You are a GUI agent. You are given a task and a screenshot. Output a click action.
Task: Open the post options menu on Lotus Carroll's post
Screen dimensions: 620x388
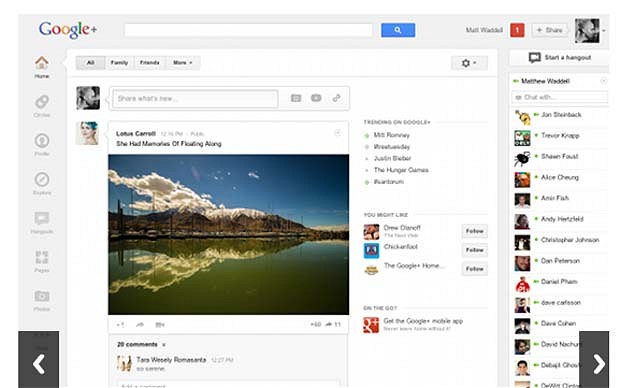coord(337,133)
